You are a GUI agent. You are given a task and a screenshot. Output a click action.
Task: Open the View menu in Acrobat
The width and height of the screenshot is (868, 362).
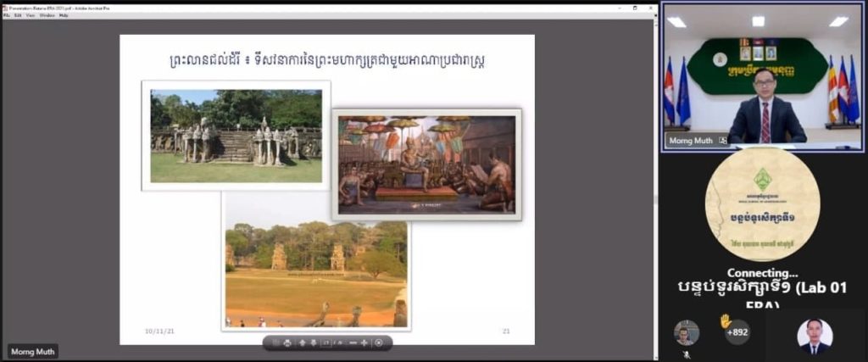31,15
